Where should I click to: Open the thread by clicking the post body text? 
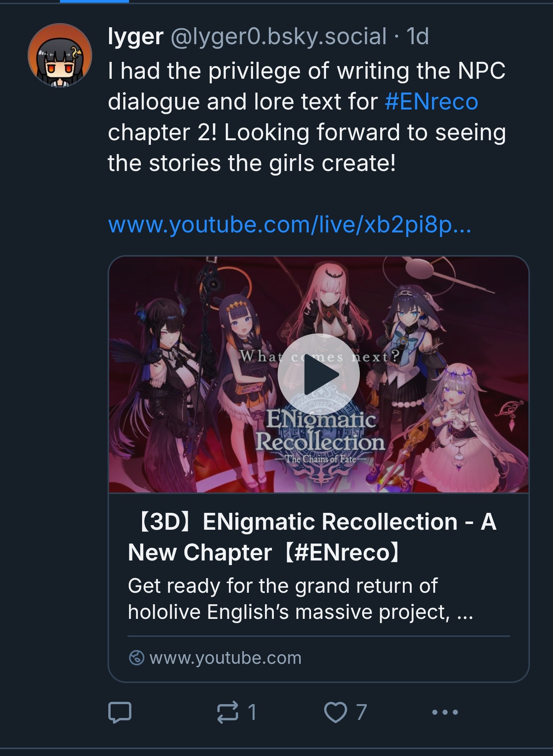click(x=307, y=117)
